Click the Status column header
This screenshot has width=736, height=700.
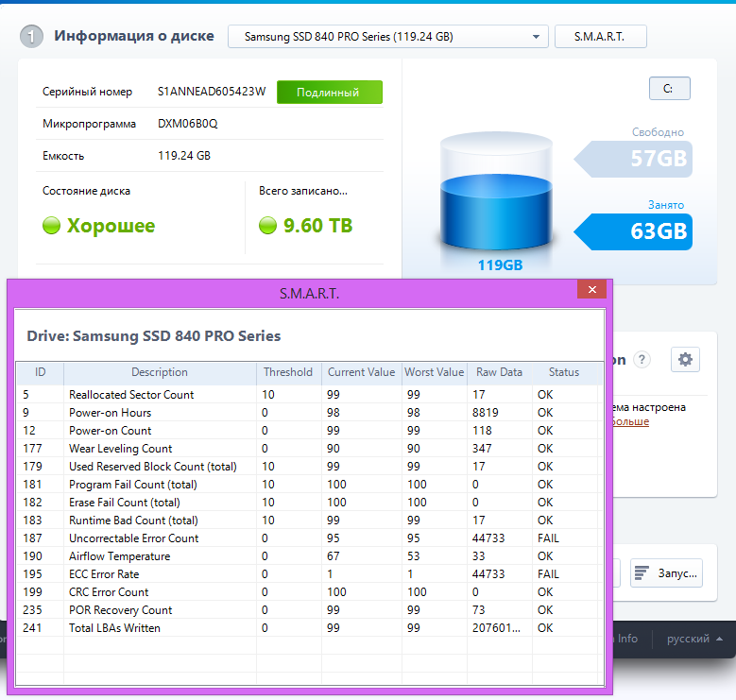563,372
